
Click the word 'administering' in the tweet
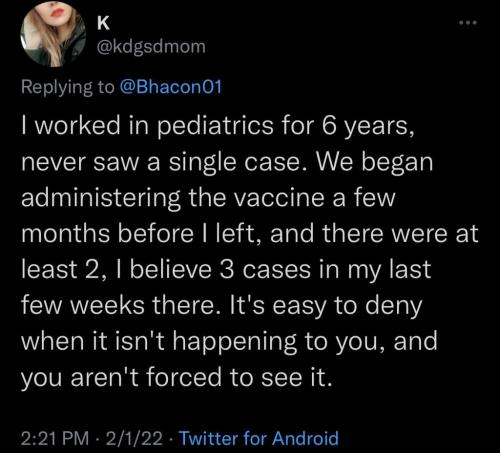point(101,198)
